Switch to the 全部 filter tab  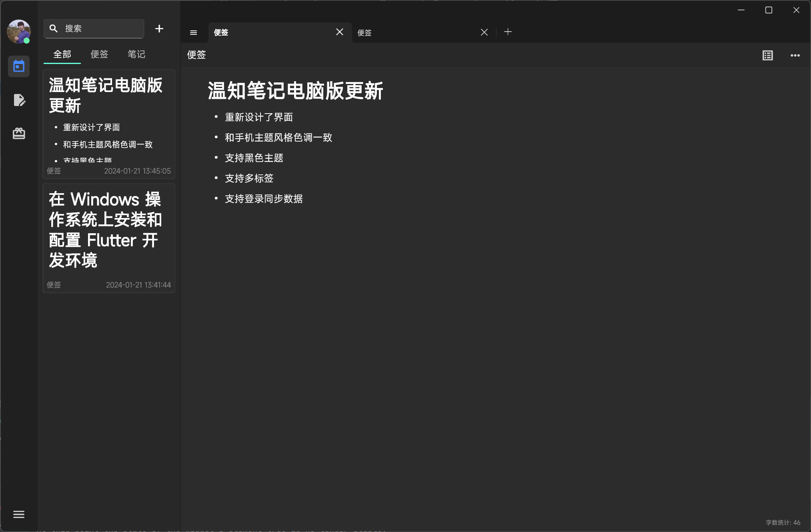point(62,54)
